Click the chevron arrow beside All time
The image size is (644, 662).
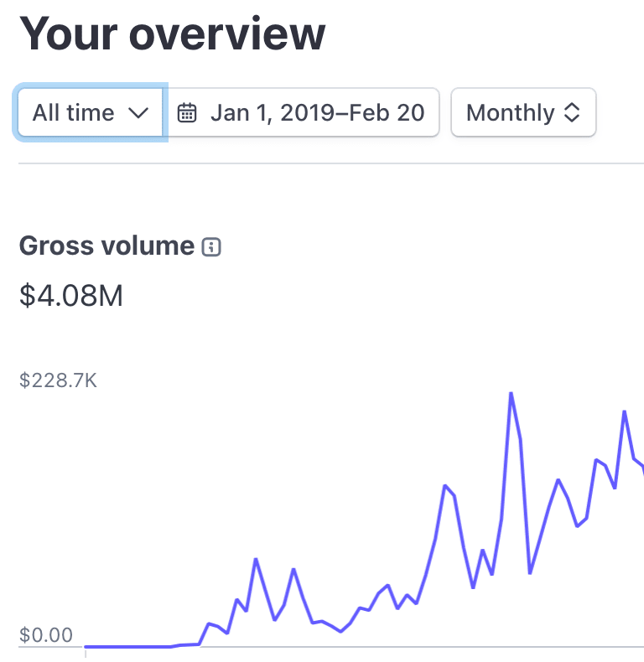pos(138,113)
